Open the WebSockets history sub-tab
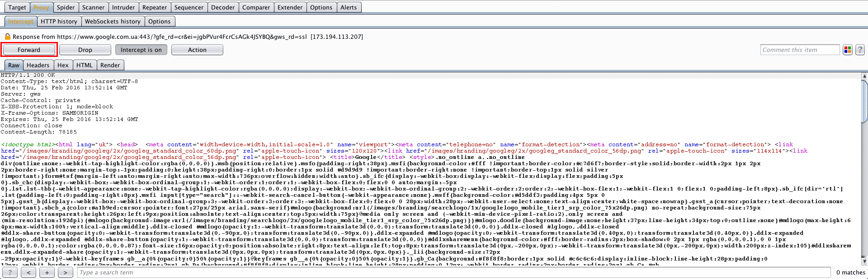The height and width of the screenshot is (279, 868). (x=113, y=21)
